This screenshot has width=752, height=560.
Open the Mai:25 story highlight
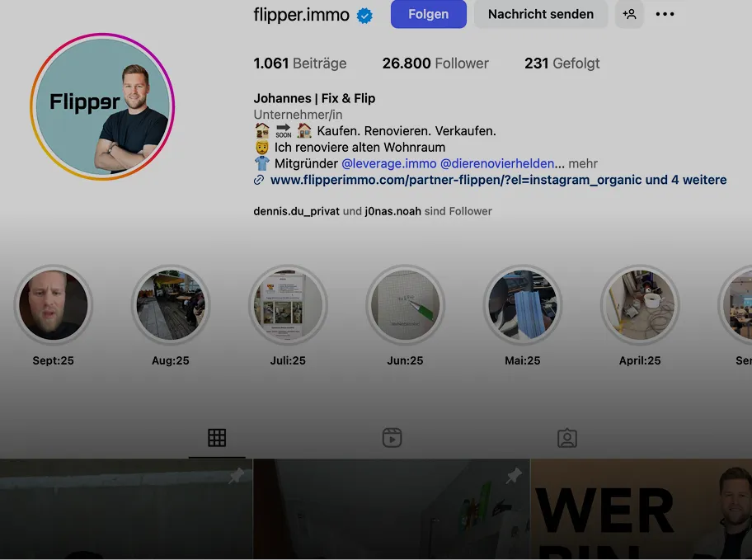pos(522,304)
